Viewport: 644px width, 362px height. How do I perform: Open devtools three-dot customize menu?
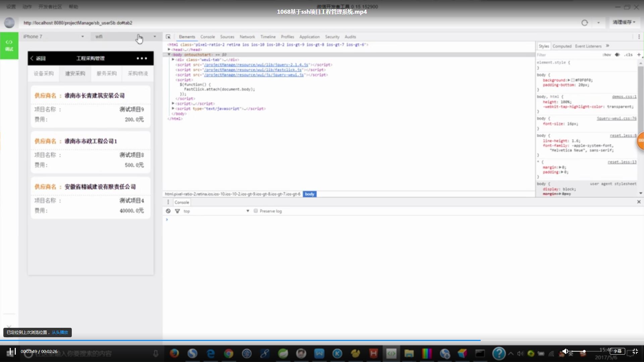click(639, 37)
